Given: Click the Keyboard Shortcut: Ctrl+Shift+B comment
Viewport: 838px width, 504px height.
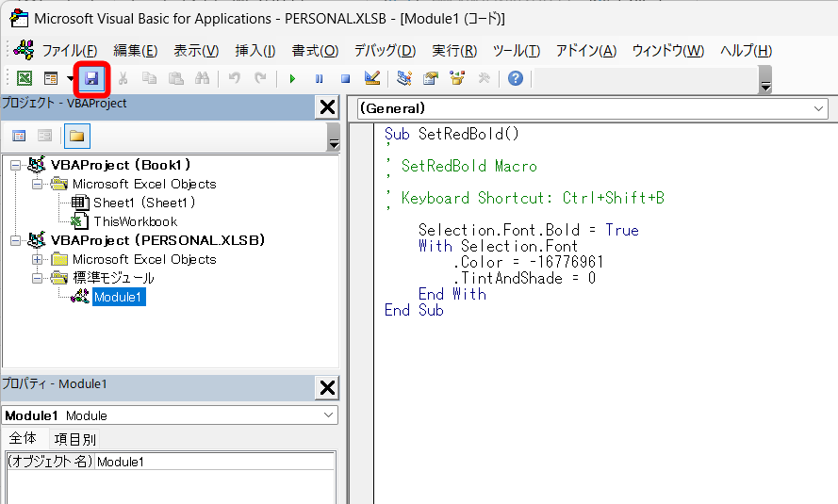Looking at the screenshot, I should click(533, 198).
